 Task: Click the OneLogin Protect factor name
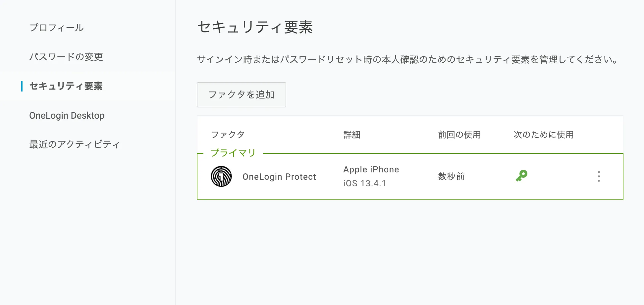coord(279,177)
